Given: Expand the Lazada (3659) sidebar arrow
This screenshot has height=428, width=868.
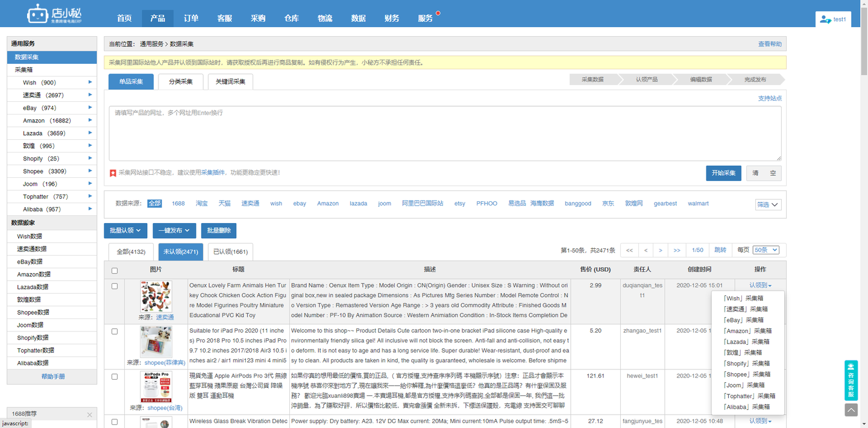Looking at the screenshot, I should [x=90, y=133].
